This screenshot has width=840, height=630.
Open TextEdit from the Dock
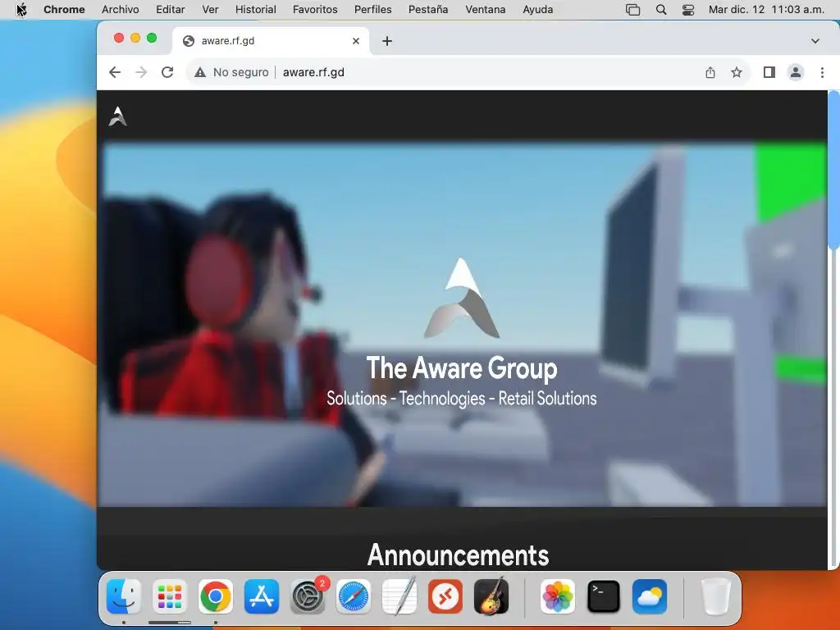[x=399, y=596]
